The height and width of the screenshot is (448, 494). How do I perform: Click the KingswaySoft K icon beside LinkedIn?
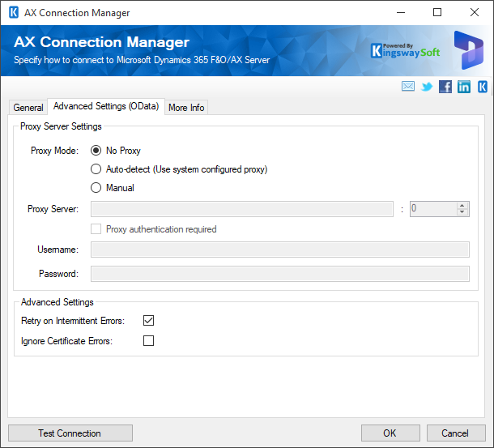tap(483, 87)
